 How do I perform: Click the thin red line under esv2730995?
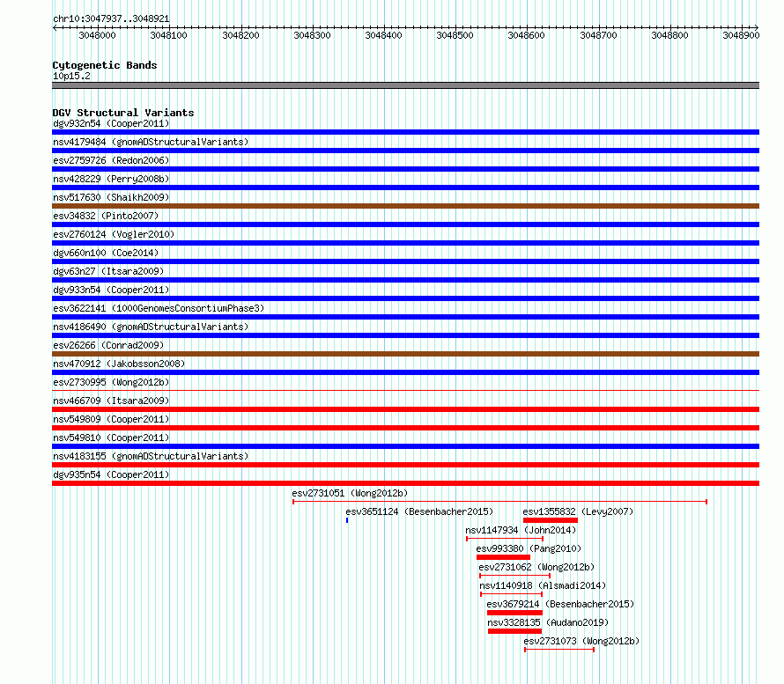(x=405, y=391)
